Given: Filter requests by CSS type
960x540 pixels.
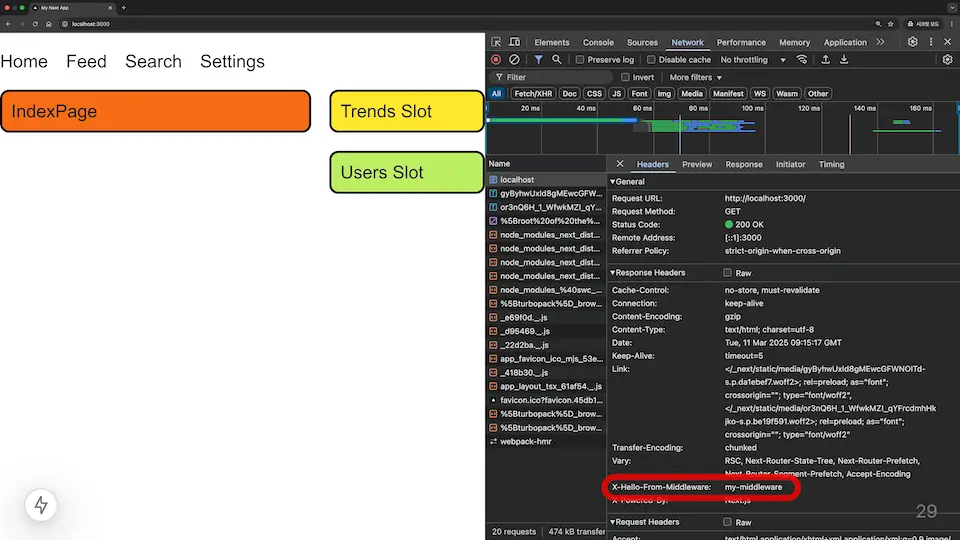Looking at the screenshot, I should 594,94.
